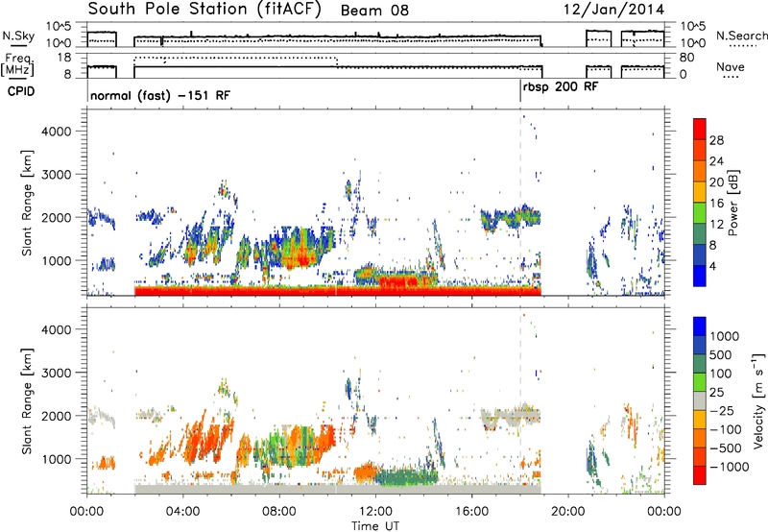768x532 pixels.
Task: Click the 'N.Search' legend label
Action: pyautogui.click(x=741, y=36)
